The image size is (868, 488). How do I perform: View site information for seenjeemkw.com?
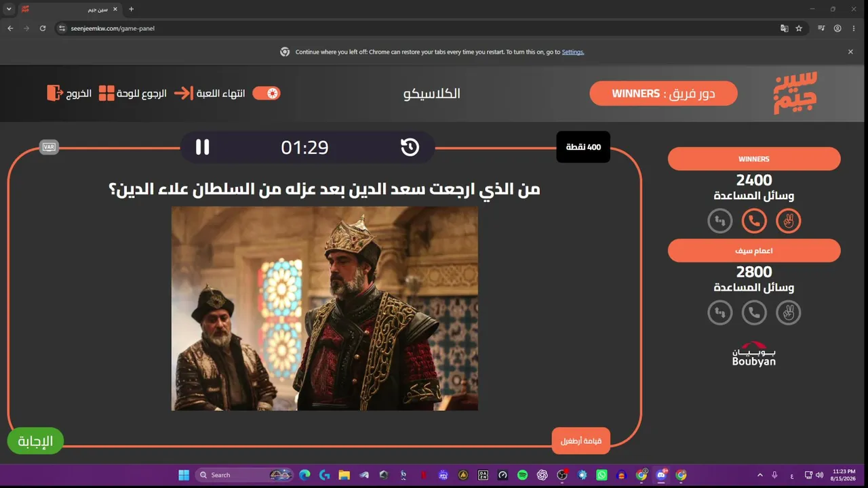[62, 28]
